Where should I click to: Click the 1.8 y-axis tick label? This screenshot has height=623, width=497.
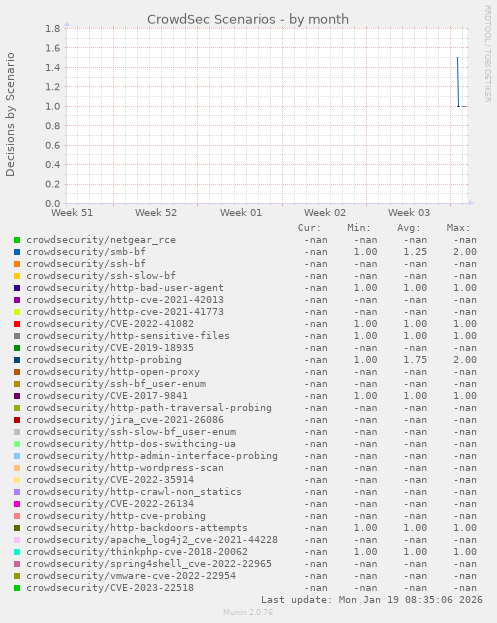[52, 29]
